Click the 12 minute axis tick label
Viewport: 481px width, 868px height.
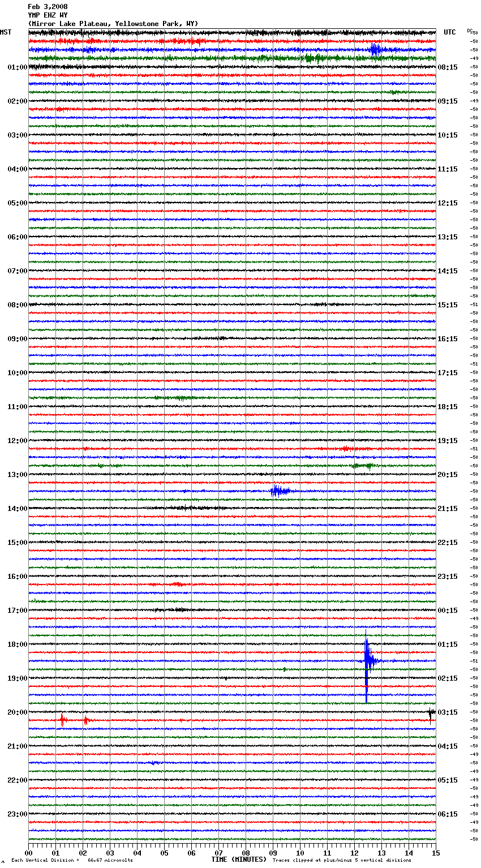click(354, 853)
